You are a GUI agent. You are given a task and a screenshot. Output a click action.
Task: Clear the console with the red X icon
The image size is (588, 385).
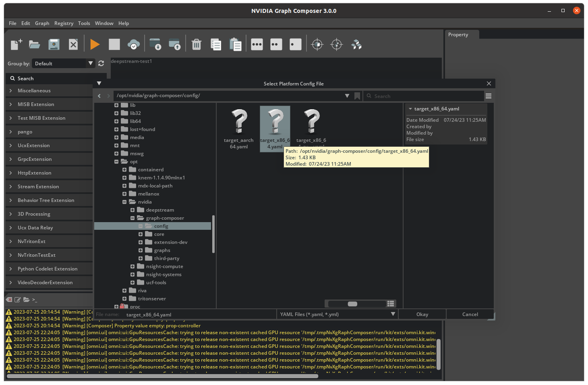9,300
